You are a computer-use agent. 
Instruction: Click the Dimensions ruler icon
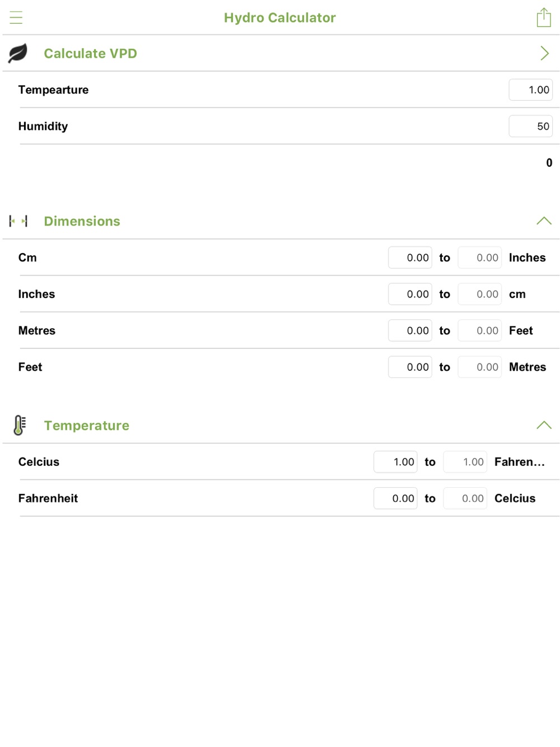(x=18, y=221)
